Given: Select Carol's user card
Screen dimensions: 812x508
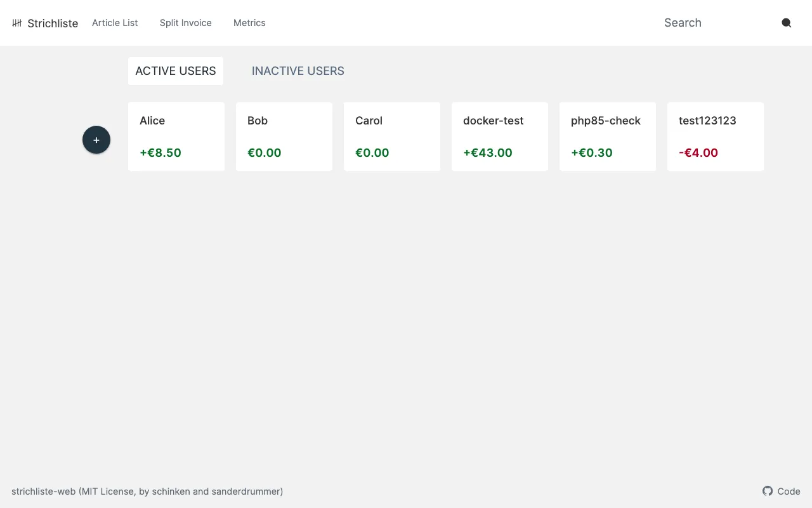Looking at the screenshot, I should (392, 137).
